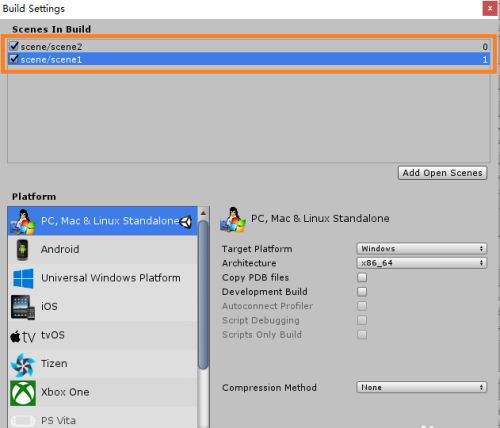Image resolution: width=500 pixels, height=428 pixels.
Task: Select the Android platform entry
Action: point(103,249)
